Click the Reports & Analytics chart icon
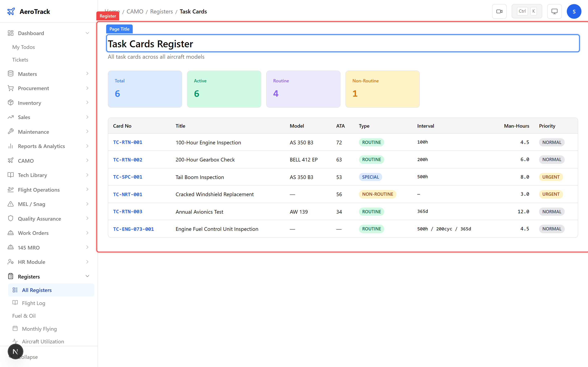The image size is (588, 367). pos(11,146)
